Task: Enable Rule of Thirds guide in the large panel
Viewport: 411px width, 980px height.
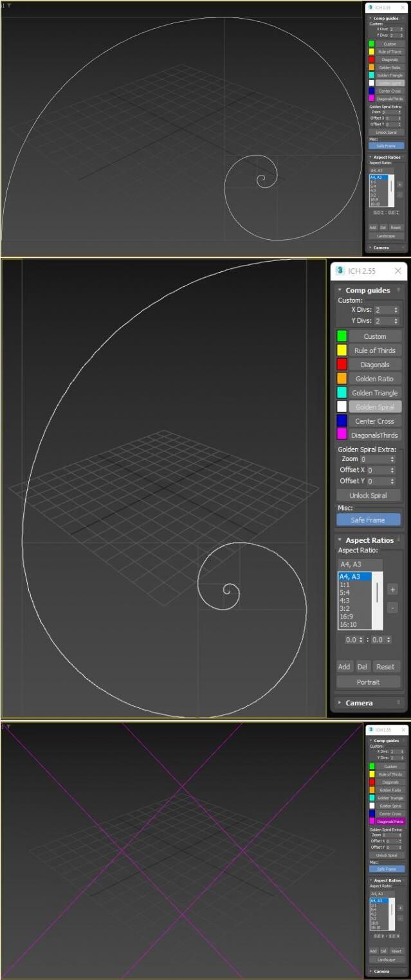Action: (375, 350)
